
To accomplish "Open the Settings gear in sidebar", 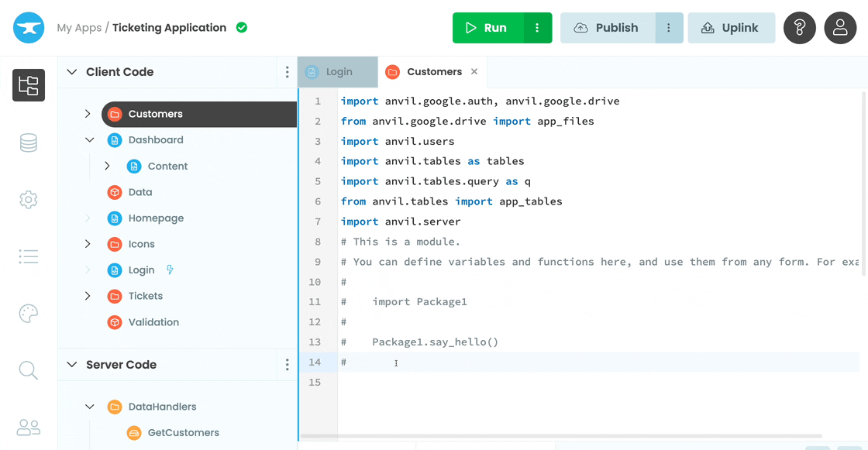I will 29,199.
